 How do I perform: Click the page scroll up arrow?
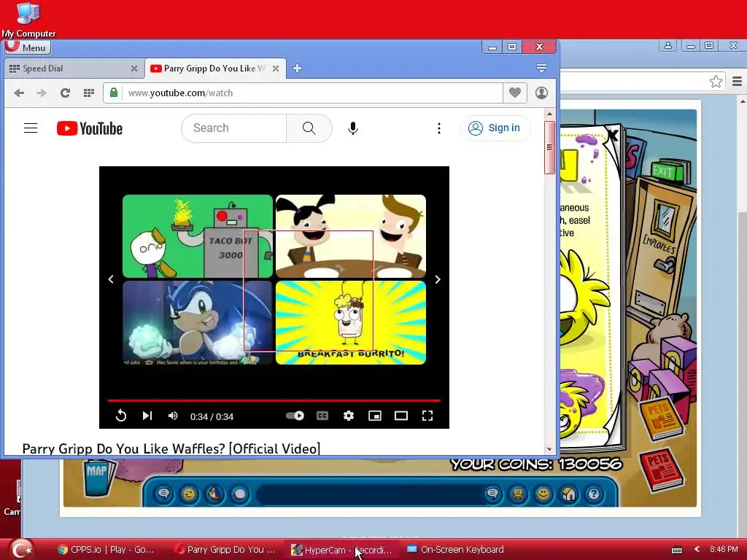(549, 114)
